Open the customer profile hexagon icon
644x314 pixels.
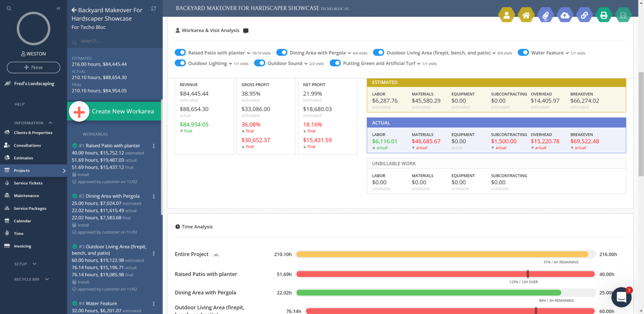coord(507,15)
